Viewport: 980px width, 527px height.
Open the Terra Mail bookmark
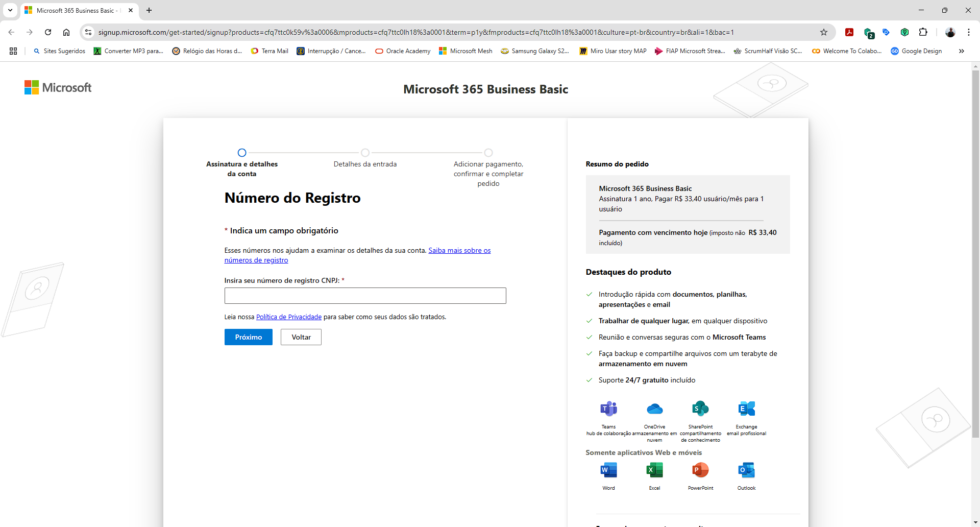(x=269, y=51)
